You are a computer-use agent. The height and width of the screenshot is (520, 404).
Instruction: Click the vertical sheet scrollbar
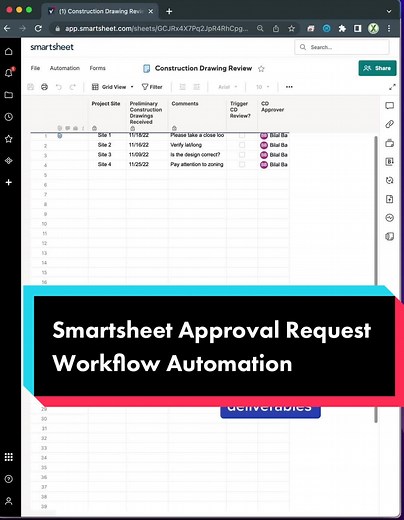[376, 279]
